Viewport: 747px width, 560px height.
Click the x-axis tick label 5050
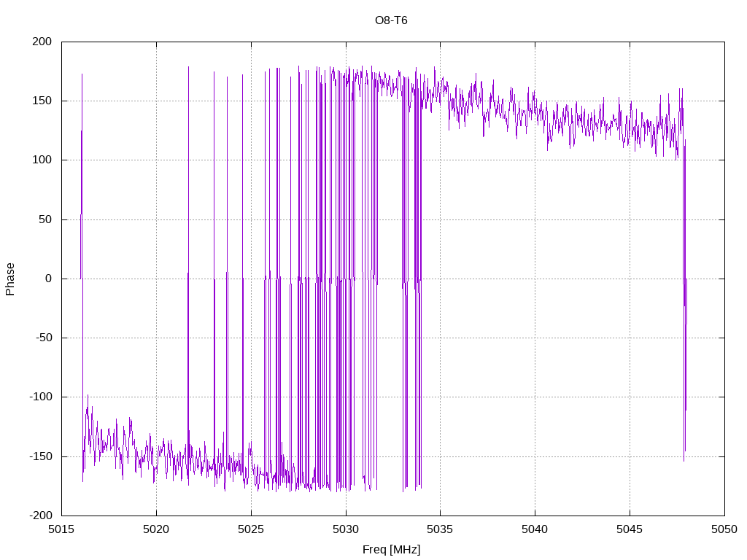pyautogui.click(x=724, y=529)
